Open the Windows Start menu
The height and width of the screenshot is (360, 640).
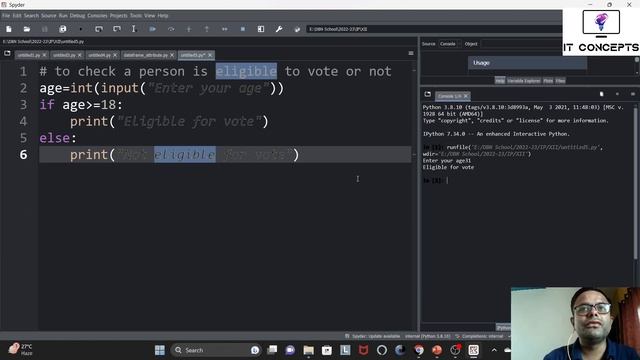(x=160, y=350)
